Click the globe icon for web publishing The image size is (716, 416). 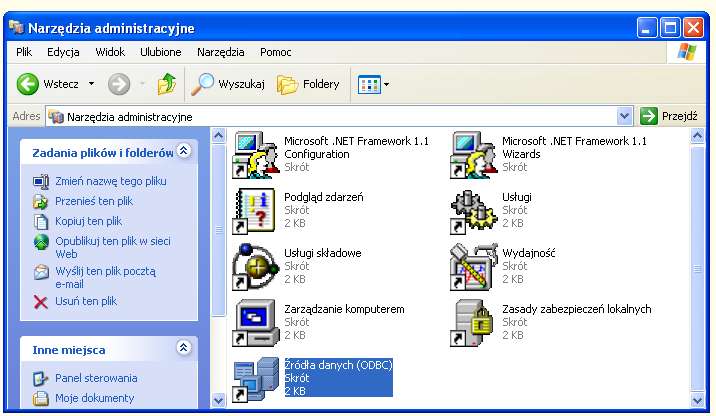[41, 242]
